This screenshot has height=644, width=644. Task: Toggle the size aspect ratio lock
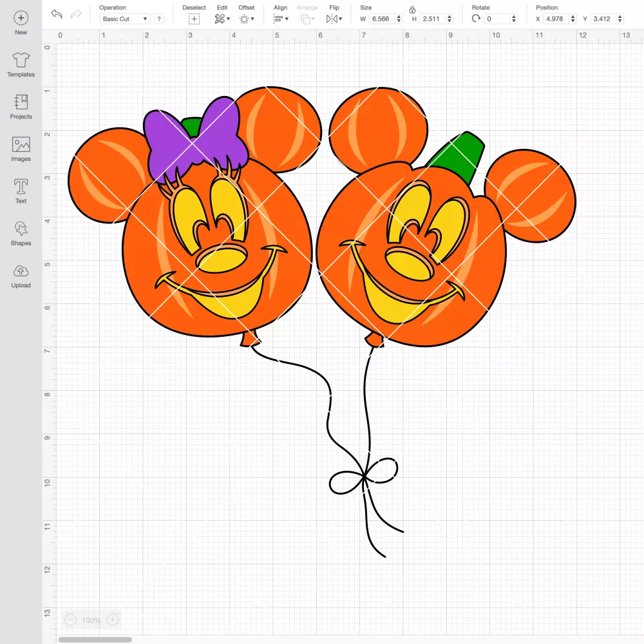tap(412, 10)
